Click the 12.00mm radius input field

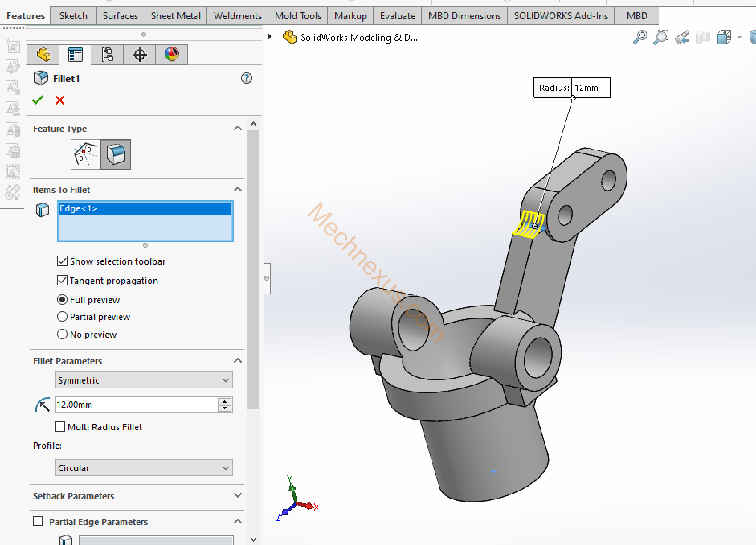pos(136,405)
